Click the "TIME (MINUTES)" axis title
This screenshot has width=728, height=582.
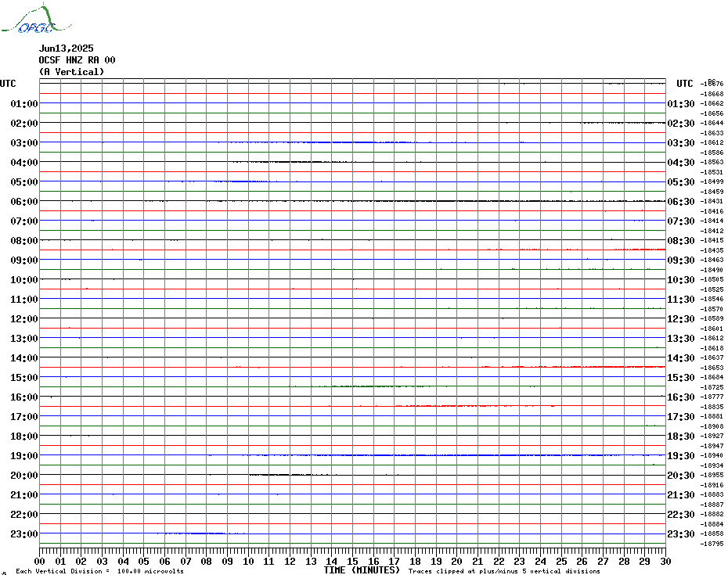tap(362, 570)
